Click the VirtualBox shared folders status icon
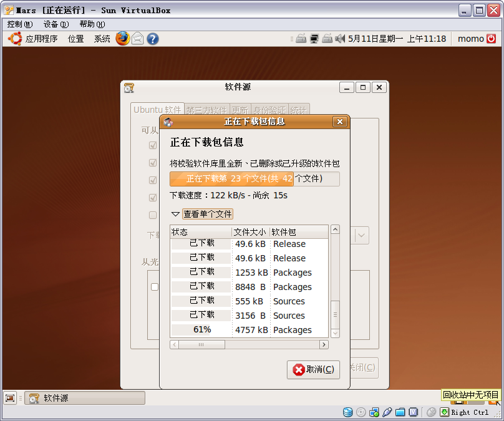This screenshot has width=504, height=421. click(400, 412)
